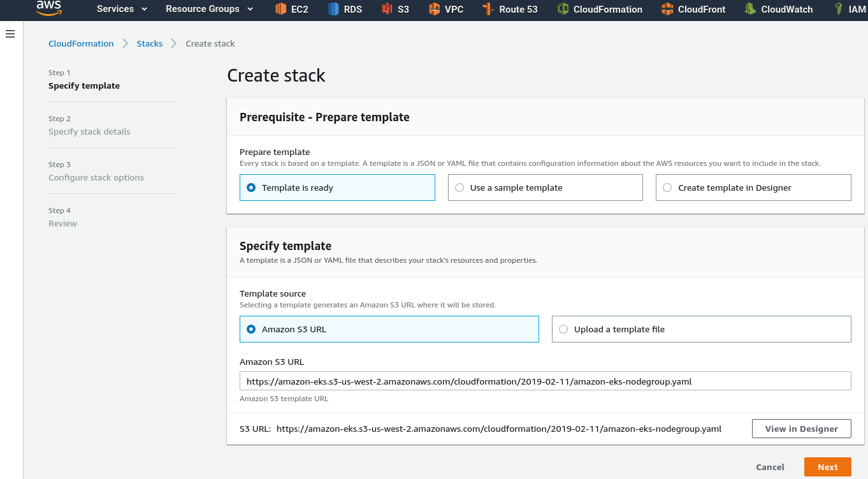Viewport: 868px width, 479px height.
Task: Select Step 2 Specify stack details
Action: [89, 126]
